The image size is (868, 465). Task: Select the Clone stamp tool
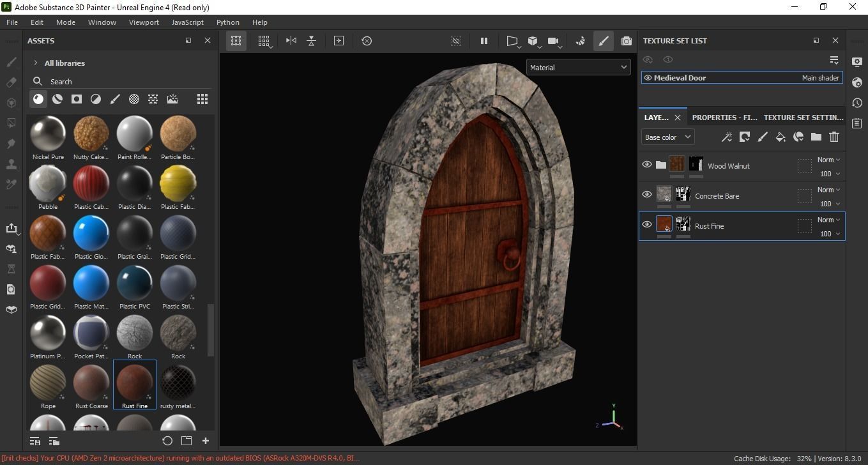[11, 164]
